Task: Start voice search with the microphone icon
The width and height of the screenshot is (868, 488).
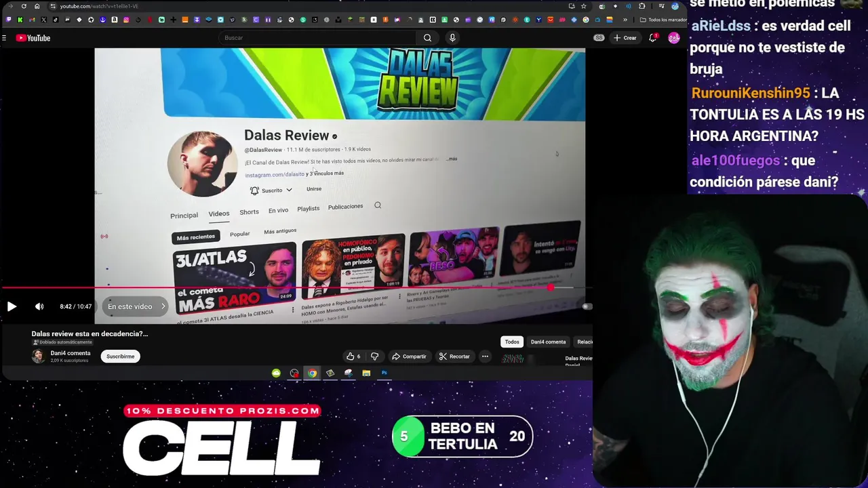Action: click(452, 38)
